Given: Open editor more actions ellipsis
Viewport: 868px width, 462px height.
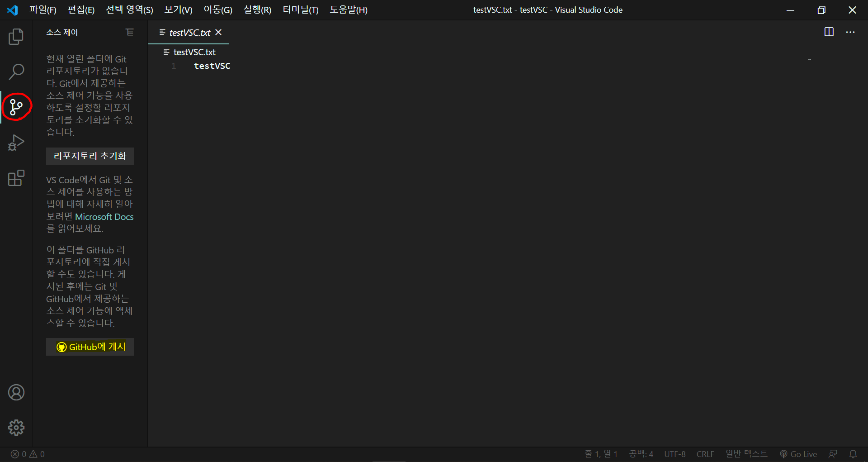Looking at the screenshot, I should click(x=850, y=32).
